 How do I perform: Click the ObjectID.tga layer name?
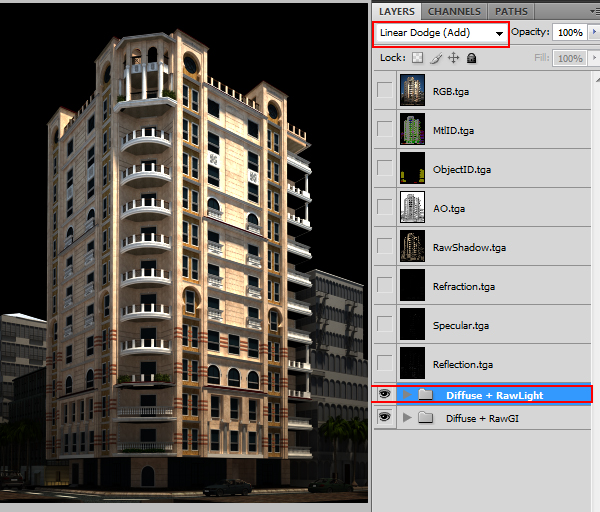click(x=462, y=170)
